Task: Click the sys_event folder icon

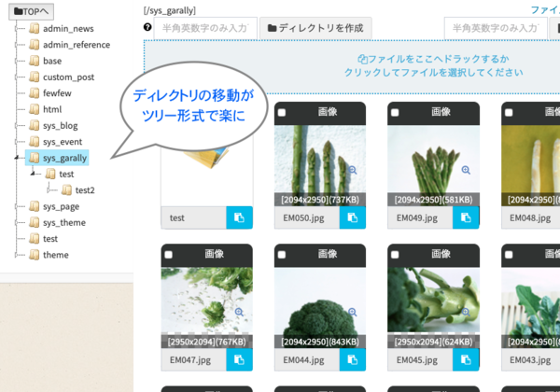Action: (x=34, y=141)
